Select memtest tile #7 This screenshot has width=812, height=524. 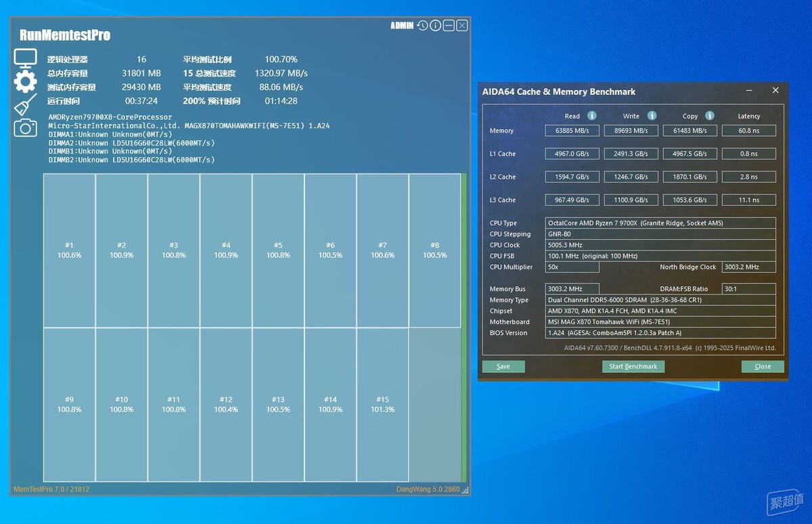[382, 250]
